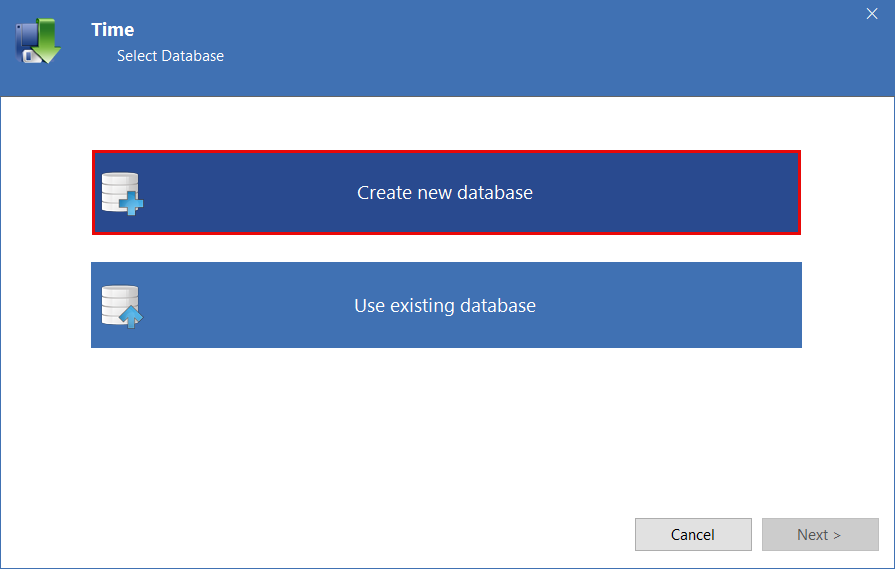This screenshot has width=895, height=569.
Task: Click the database icon with the plus sign
Action: [x=122, y=193]
